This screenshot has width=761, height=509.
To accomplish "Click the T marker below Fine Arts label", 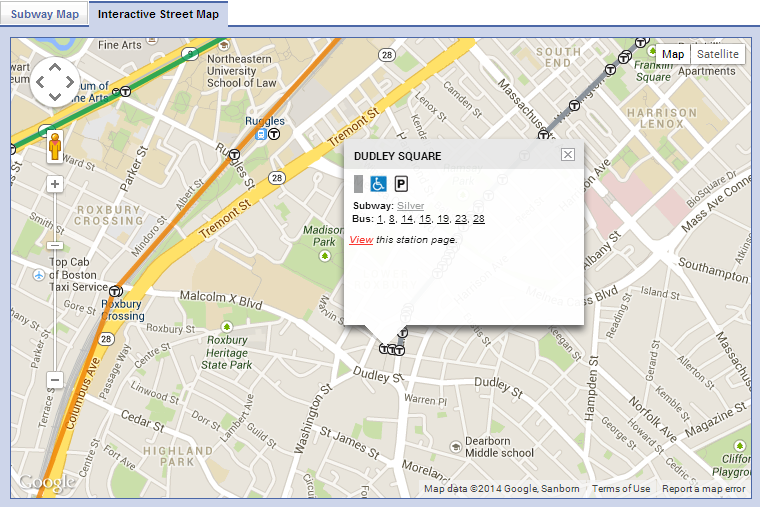I will [125, 91].
